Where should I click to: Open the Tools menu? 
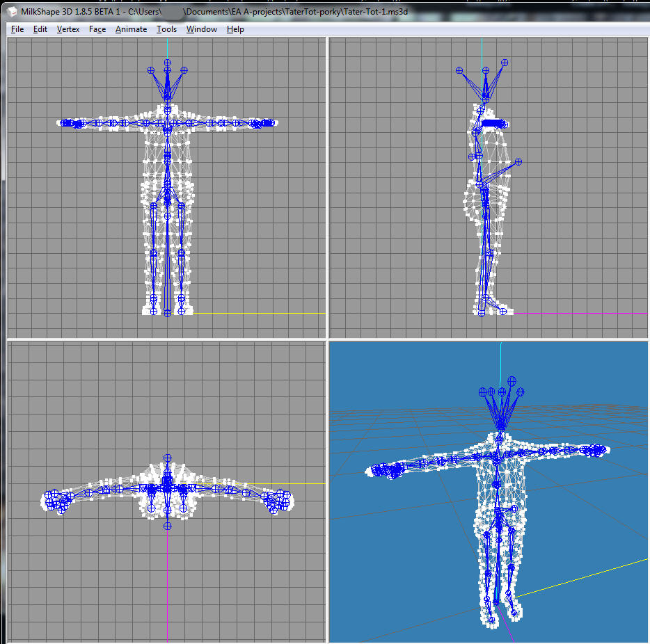(x=166, y=29)
